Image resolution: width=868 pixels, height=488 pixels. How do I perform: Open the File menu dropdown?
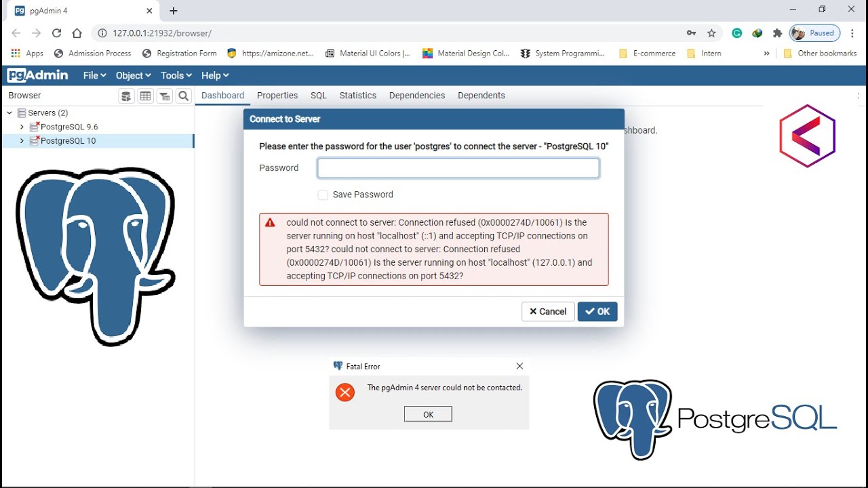coord(94,75)
